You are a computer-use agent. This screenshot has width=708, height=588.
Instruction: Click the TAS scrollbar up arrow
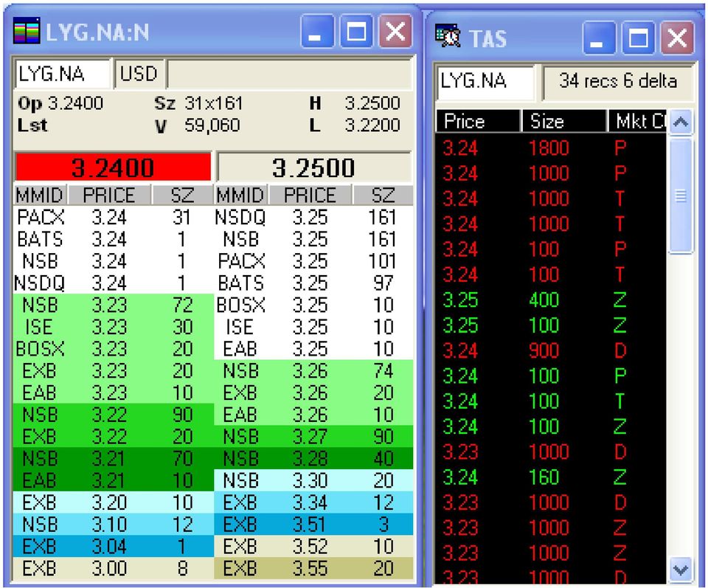click(681, 122)
